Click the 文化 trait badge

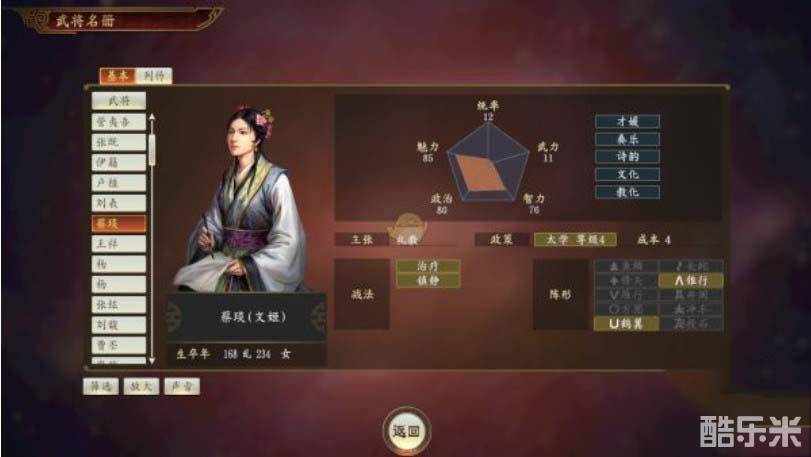[x=627, y=174]
